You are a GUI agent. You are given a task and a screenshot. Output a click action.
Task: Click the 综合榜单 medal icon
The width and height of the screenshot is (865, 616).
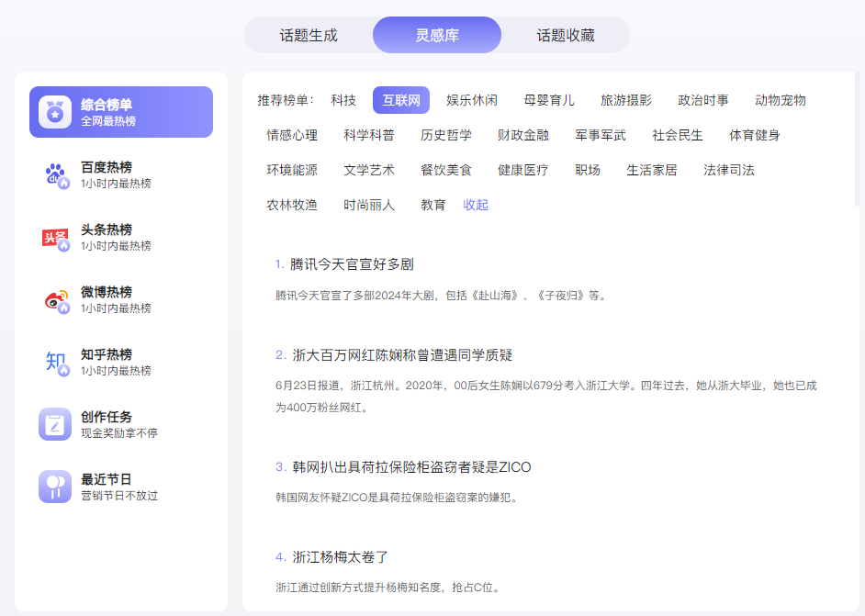54,112
